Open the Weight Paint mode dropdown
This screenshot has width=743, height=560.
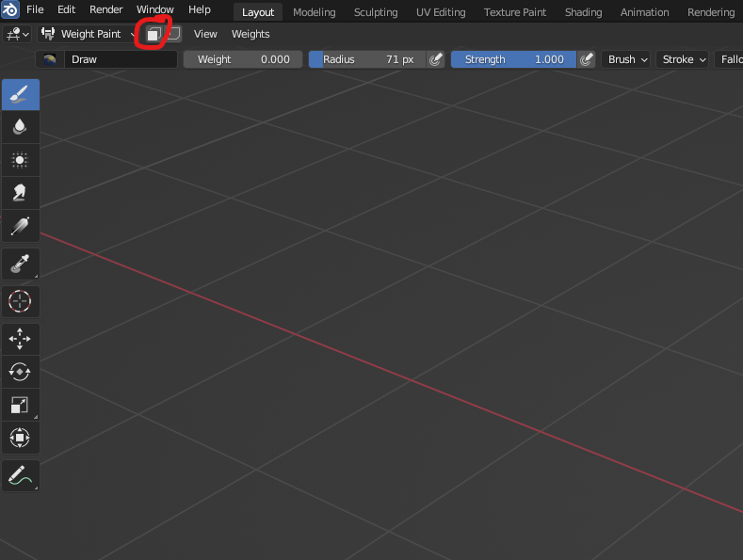tap(89, 34)
